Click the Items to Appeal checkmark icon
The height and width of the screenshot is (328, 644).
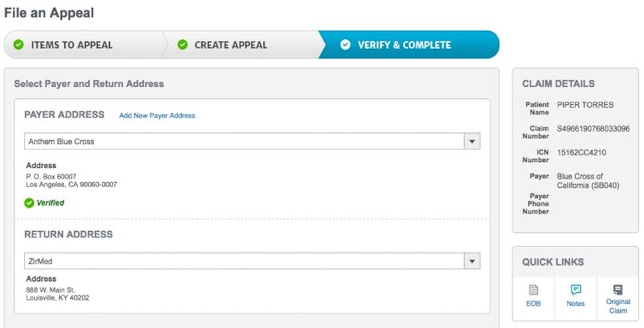point(19,45)
